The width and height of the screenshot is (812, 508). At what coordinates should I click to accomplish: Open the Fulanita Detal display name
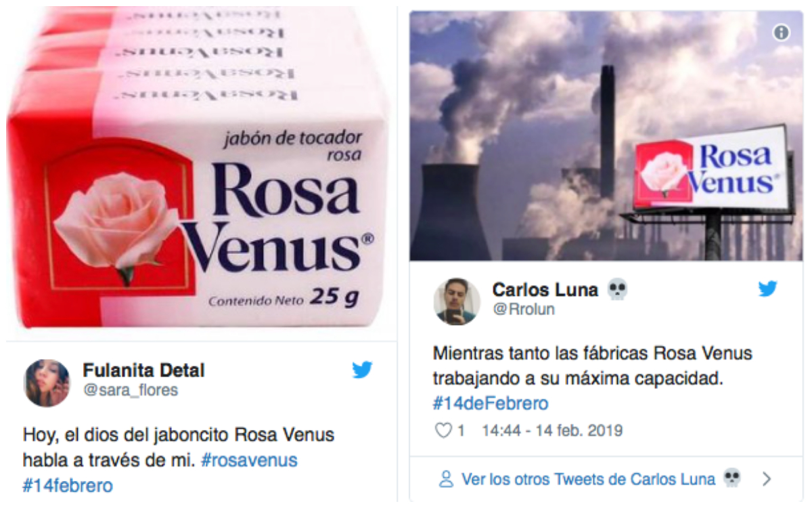tap(143, 371)
